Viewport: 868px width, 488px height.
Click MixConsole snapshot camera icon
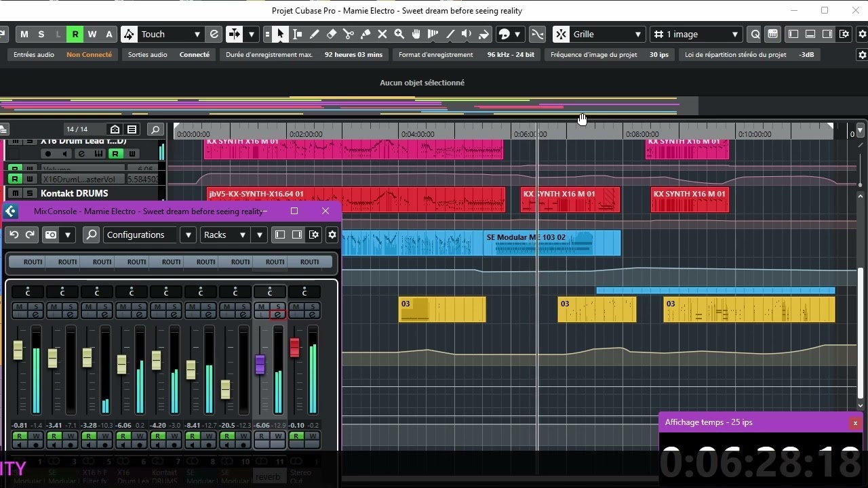coord(51,235)
